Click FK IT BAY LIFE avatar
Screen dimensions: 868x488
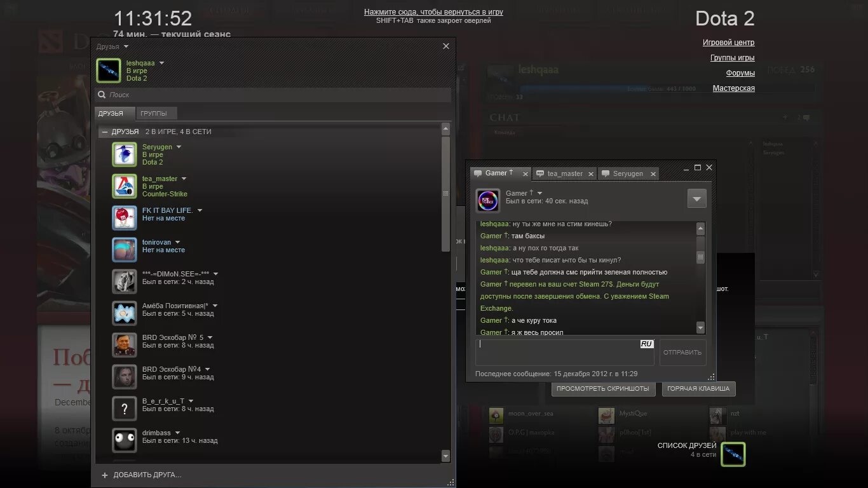click(125, 218)
